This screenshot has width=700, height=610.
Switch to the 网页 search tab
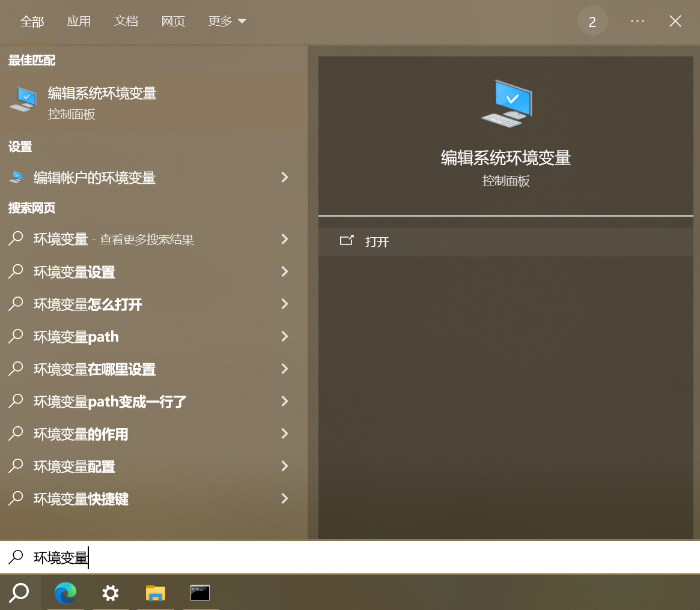(173, 21)
